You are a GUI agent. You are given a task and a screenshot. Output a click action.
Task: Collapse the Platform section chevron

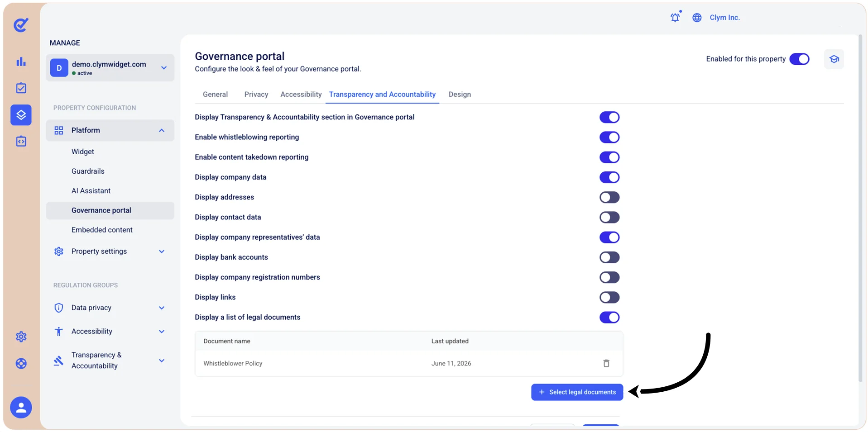(162, 130)
